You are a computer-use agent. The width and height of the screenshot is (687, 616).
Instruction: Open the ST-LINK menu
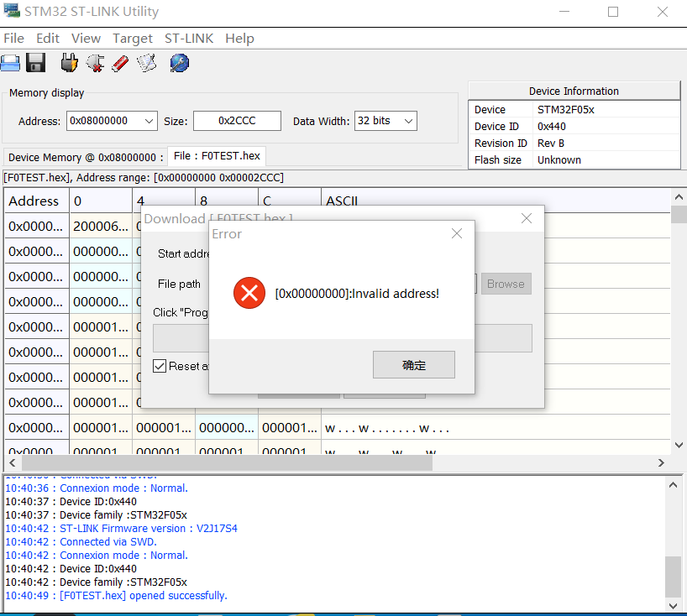tap(189, 39)
